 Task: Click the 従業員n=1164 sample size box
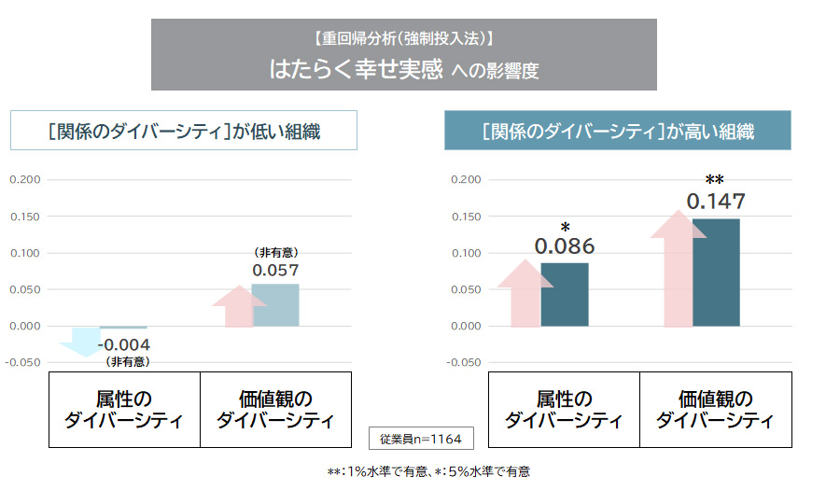(420, 438)
